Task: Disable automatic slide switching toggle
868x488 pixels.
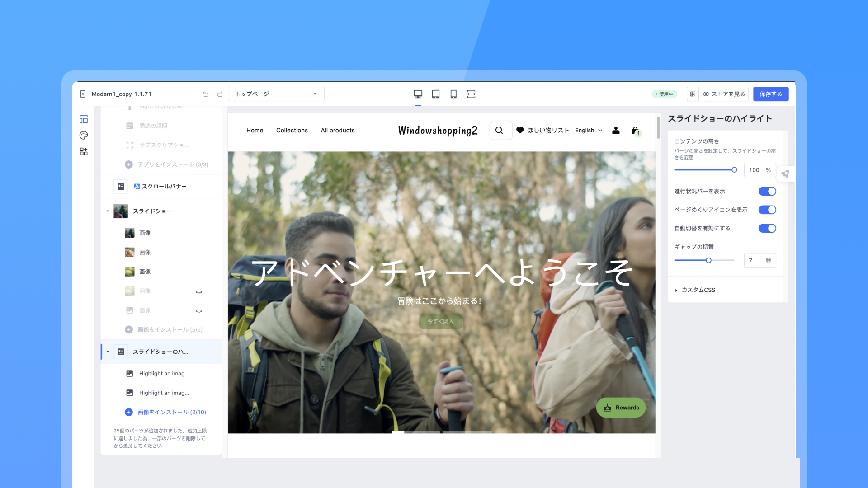Action: [767, 228]
